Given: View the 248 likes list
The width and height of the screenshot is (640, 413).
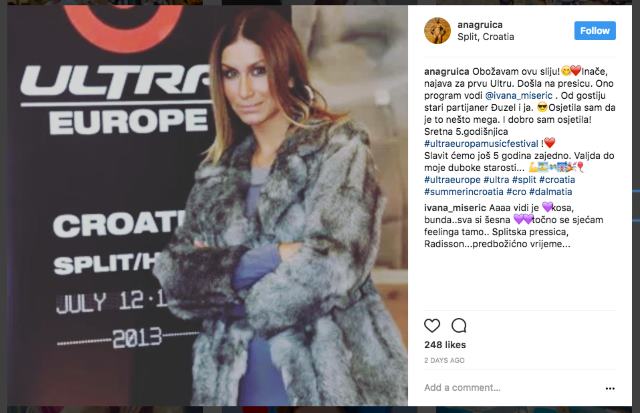Looking at the screenshot, I should coord(445,345).
